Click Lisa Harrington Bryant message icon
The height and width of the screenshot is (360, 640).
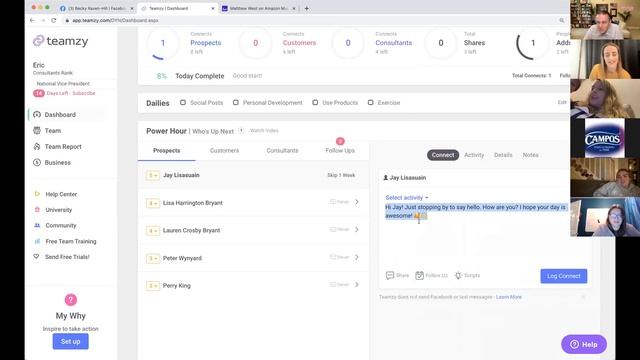333,202
